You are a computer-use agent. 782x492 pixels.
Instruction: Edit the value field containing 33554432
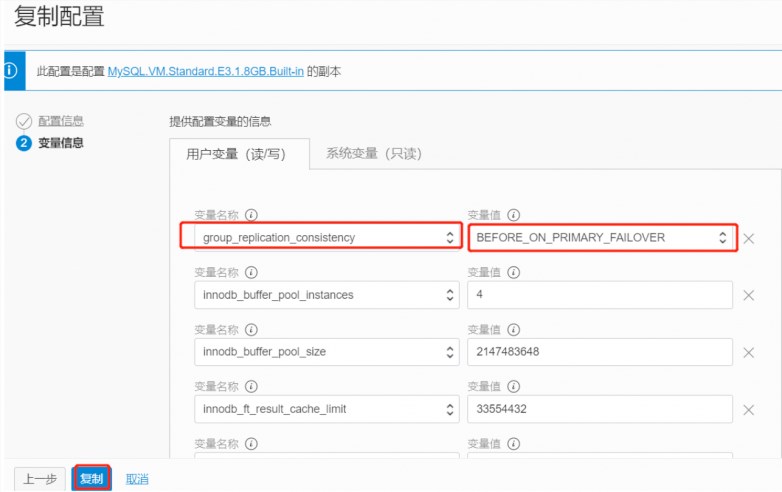pos(600,409)
